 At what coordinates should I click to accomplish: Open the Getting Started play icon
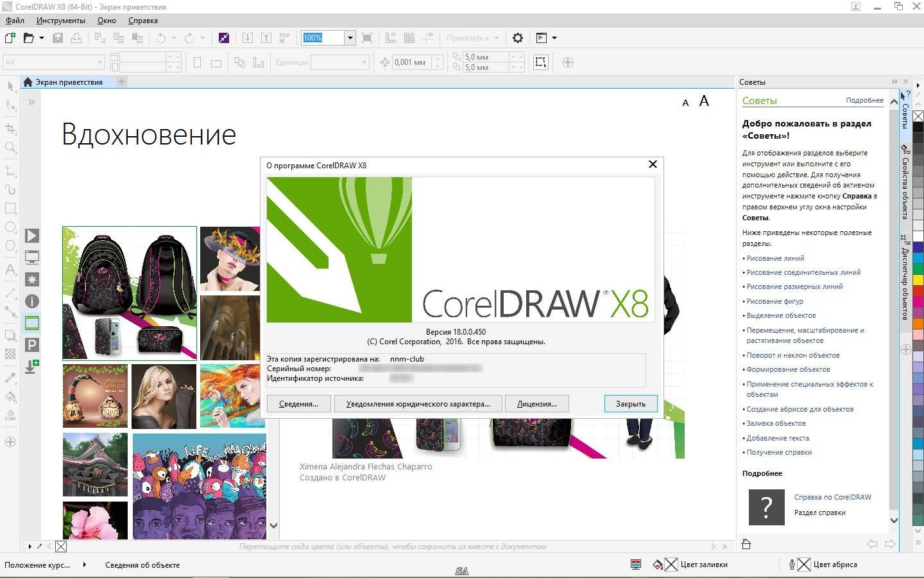coord(32,236)
